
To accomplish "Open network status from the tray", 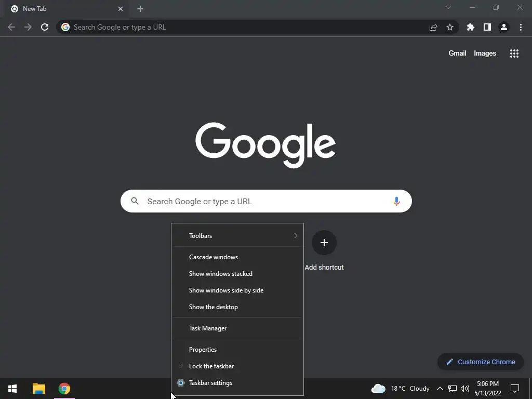I will (x=453, y=389).
